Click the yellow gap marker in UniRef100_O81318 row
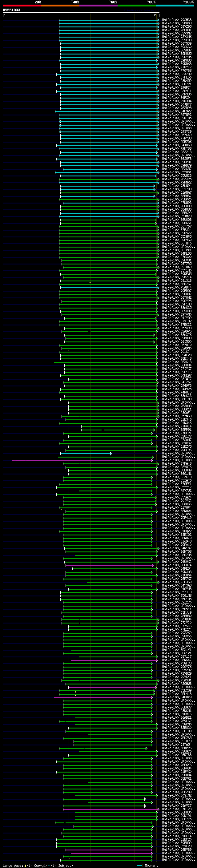Image resolution: width=197 pixels, height=868 pixels. [x=90, y=282]
